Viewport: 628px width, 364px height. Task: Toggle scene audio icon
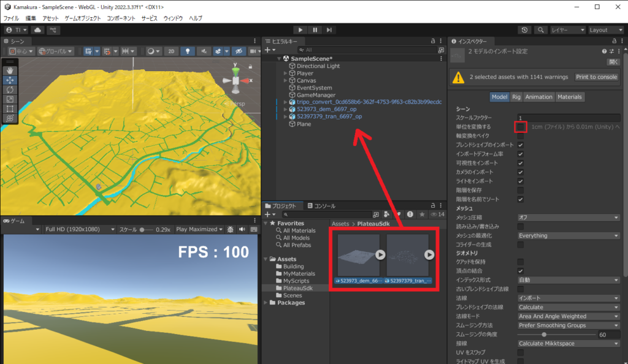pyautogui.click(x=204, y=51)
